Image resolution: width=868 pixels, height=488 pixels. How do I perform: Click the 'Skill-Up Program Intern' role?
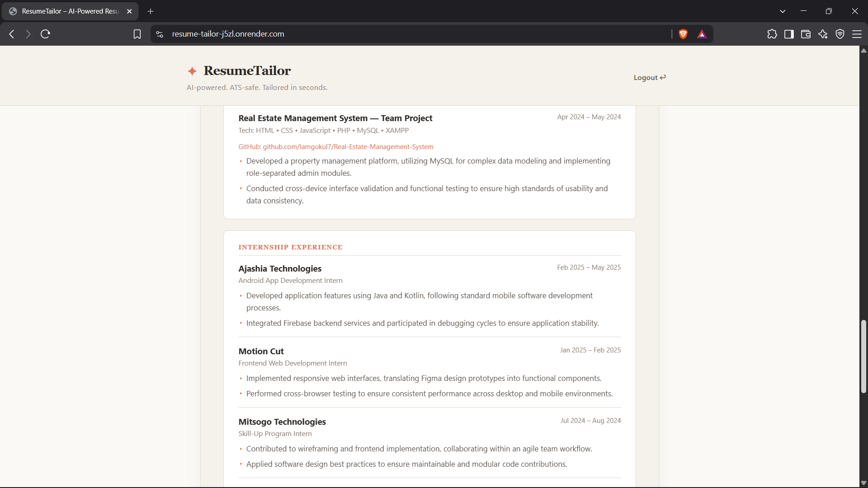click(275, 434)
